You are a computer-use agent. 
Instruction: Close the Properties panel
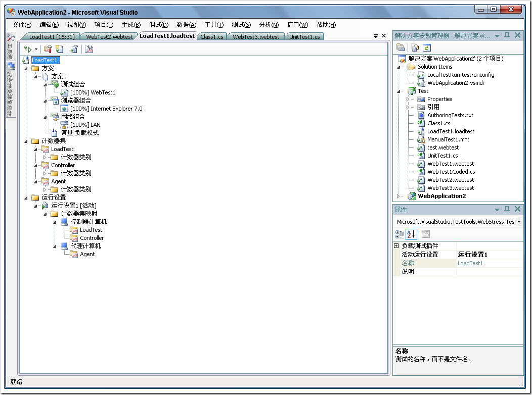pyautogui.click(x=517, y=209)
